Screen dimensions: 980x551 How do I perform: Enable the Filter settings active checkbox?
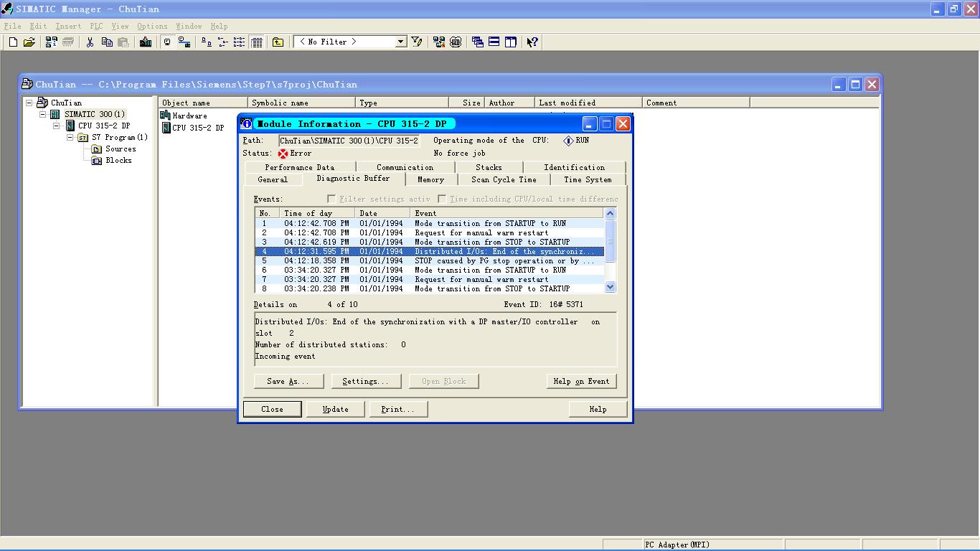(x=331, y=199)
